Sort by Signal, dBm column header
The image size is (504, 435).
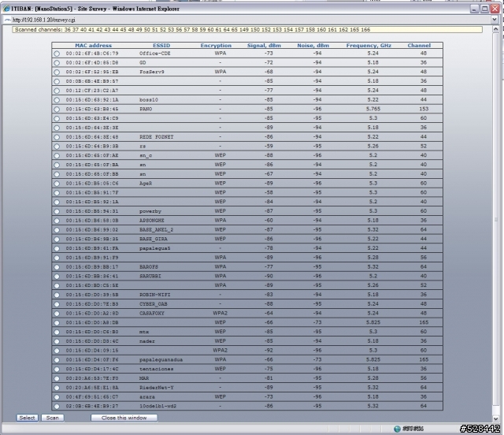click(x=264, y=46)
